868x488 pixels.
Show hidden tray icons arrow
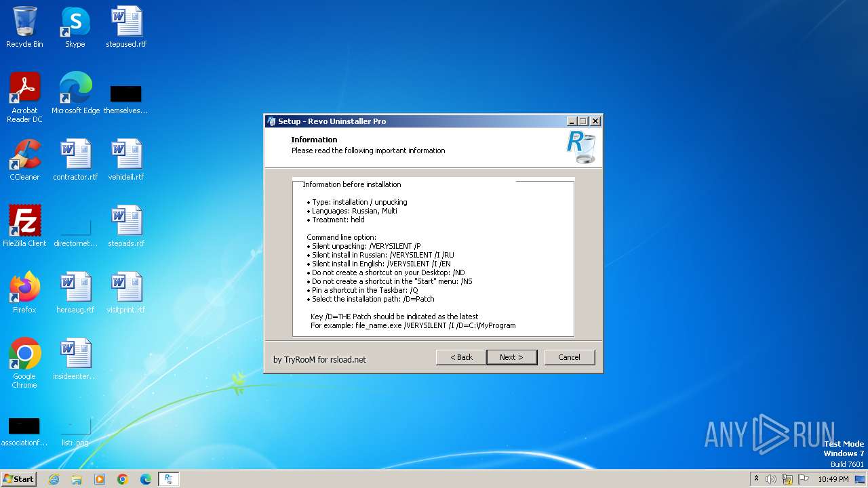(757, 479)
